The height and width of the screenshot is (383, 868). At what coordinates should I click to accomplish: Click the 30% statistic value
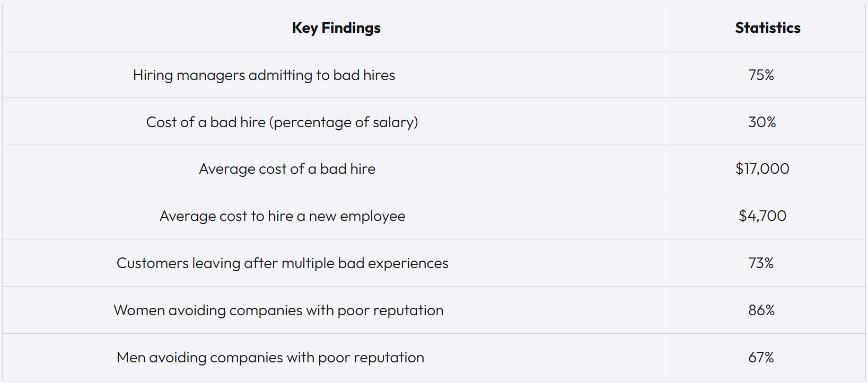tap(762, 122)
